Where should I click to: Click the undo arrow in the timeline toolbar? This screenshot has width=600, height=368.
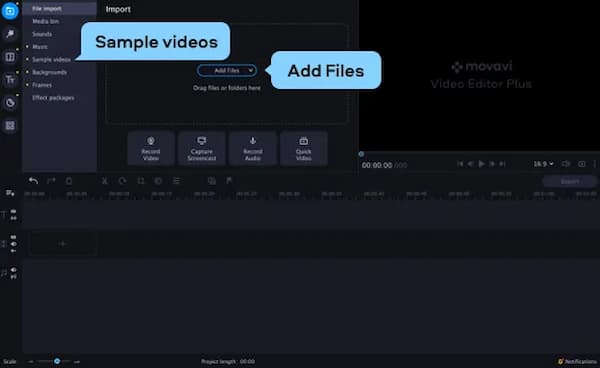(x=33, y=181)
